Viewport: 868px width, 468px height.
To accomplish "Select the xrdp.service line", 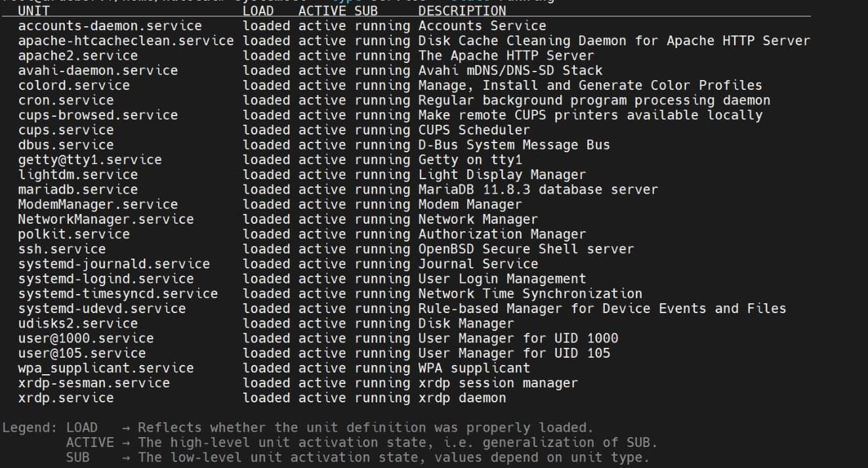I will [x=66, y=398].
